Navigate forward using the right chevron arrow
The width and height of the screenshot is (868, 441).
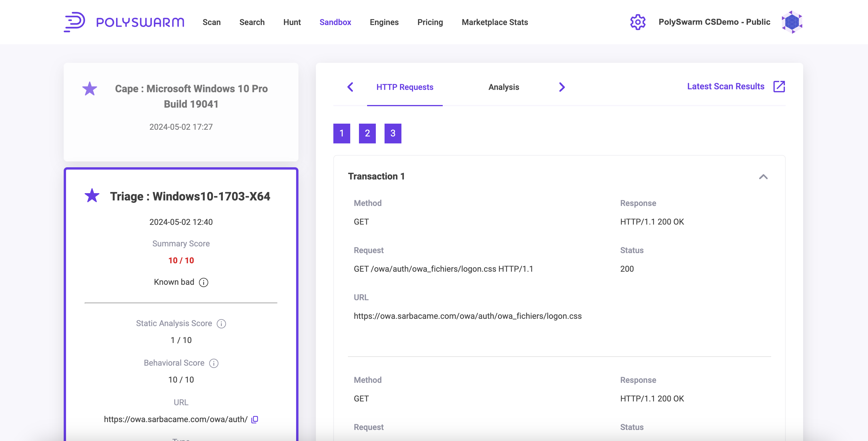(x=562, y=87)
